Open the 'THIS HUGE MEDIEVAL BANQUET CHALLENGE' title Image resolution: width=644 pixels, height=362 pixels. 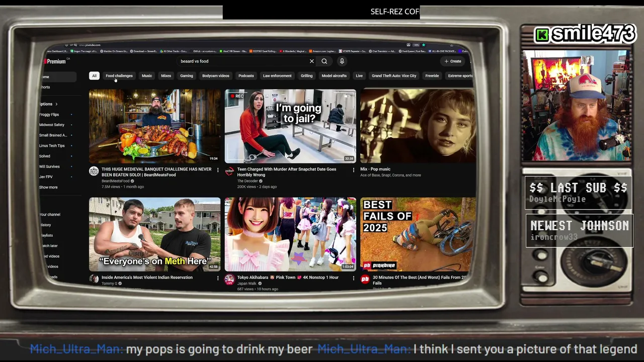[156, 172]
